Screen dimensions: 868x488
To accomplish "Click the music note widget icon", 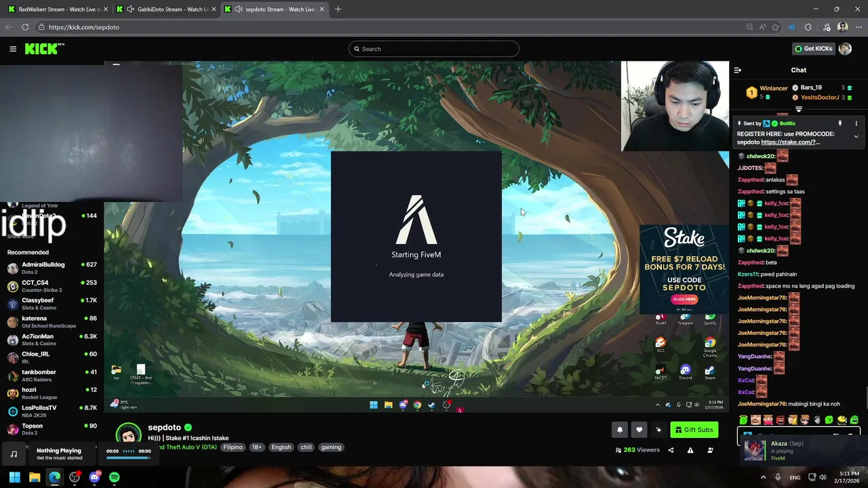I will click(14, 454).
